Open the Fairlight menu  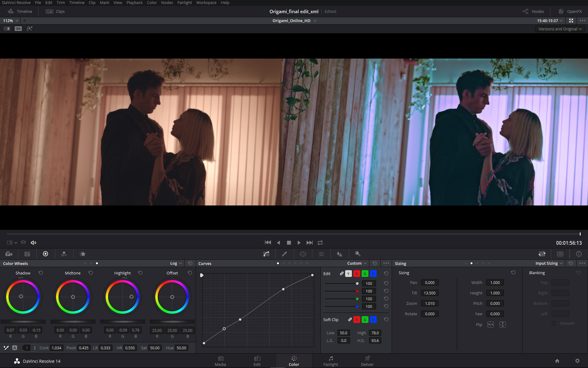(184, 3)
